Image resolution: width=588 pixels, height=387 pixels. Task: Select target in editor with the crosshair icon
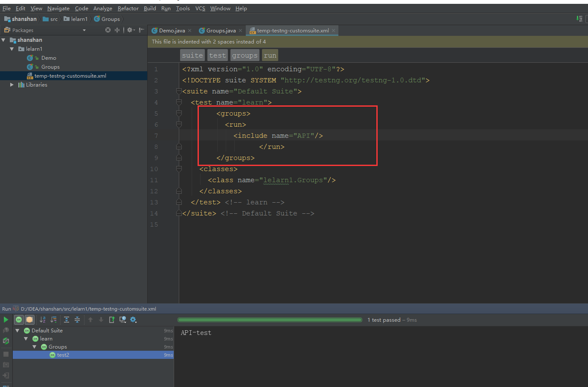point(108,30)
